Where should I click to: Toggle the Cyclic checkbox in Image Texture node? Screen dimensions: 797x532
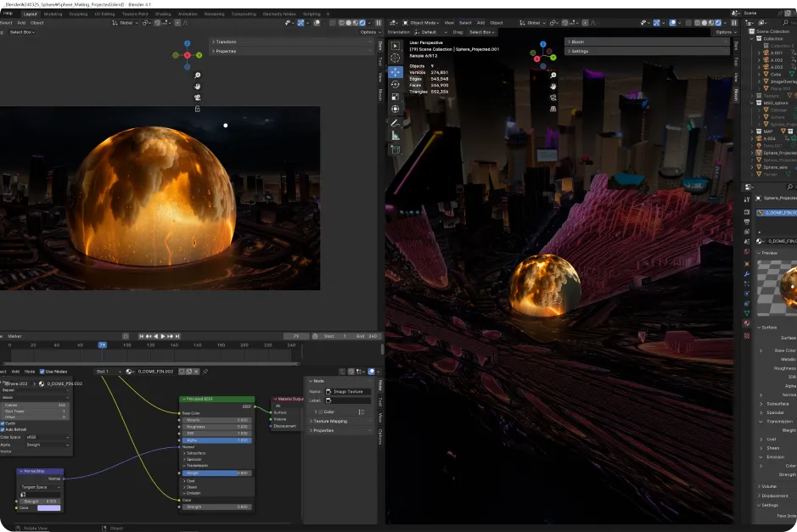tap(3, 423)
